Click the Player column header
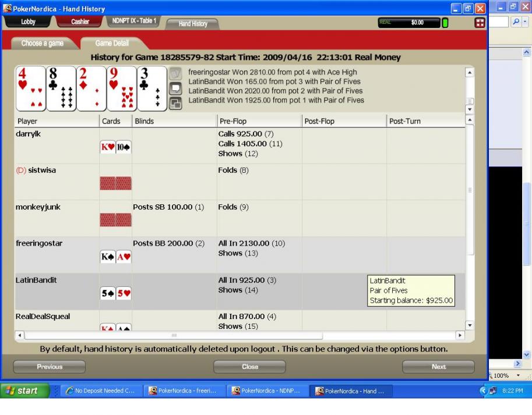 57,121
